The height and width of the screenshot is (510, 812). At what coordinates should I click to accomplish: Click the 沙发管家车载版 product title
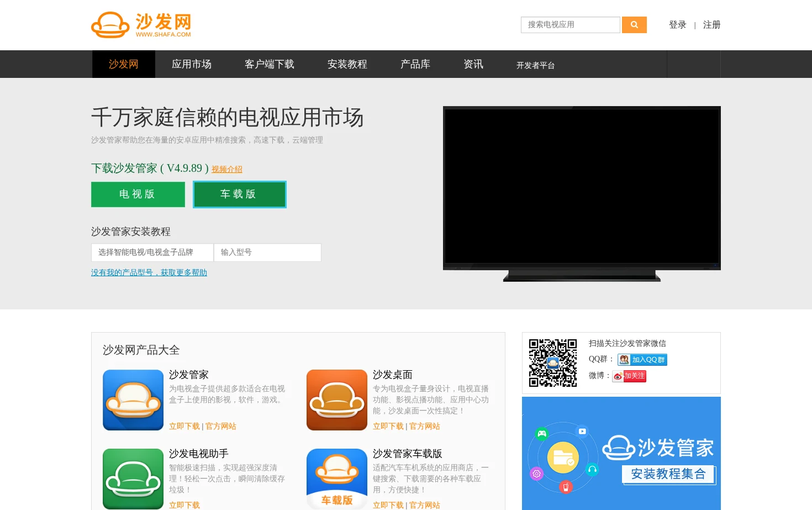[408, 454]
